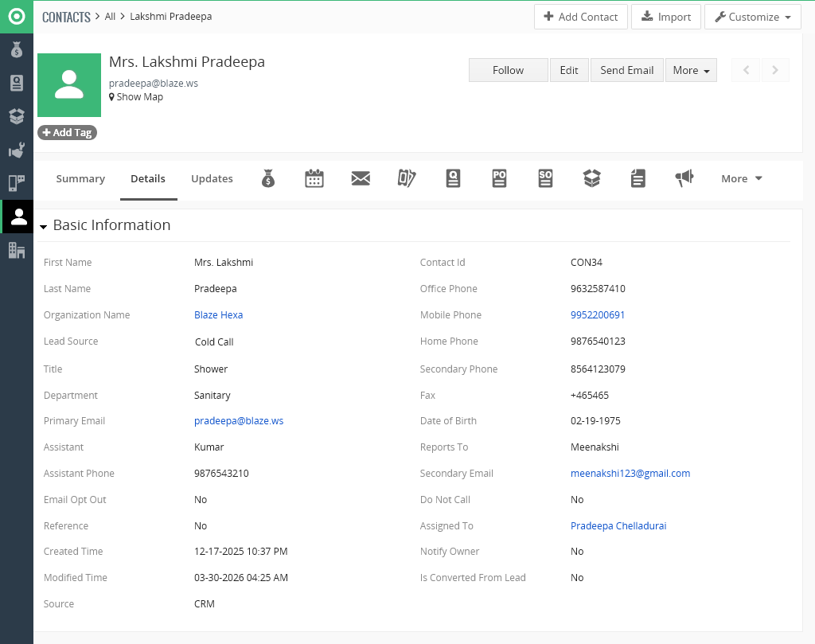Open the More actions dropdown near Send Email
Viewport: 815px width, 644px height.
pyautogui.click(x=691, y=70)
